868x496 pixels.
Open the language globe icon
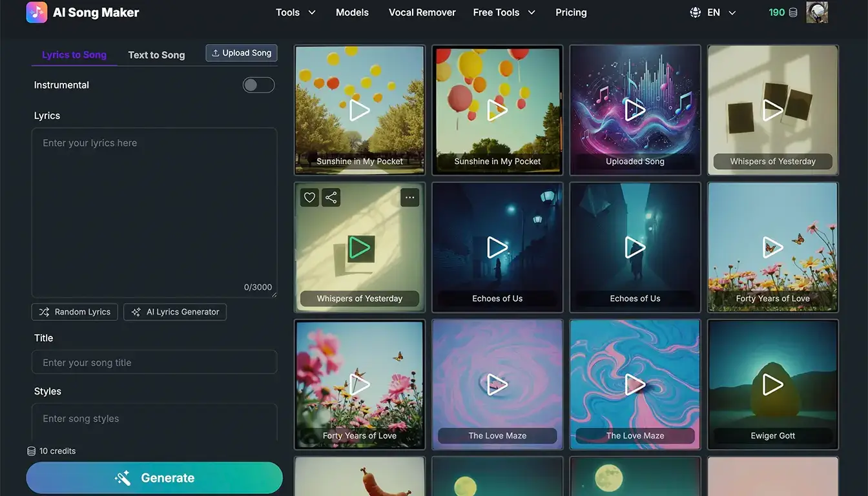point(694,12)
